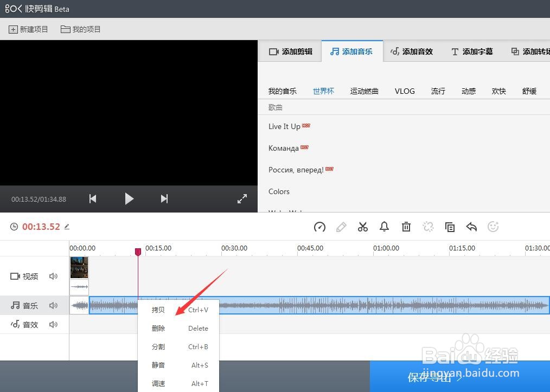
Task: Choose 静音 from context menu
Action: (178, 365)
